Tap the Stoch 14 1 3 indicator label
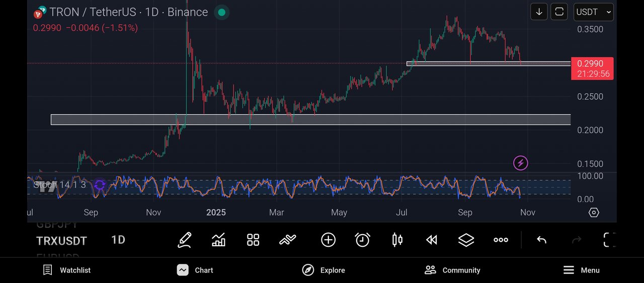Screen dimensions: 644x283 [60, 185]
